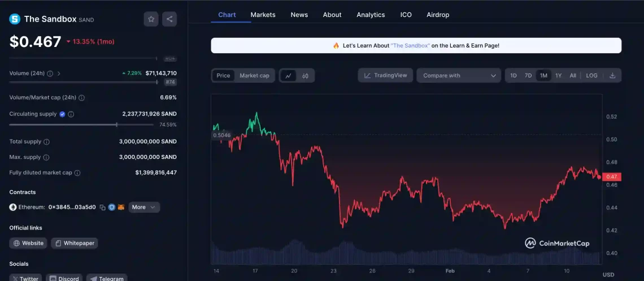Set chart range to 1D
Screen dimensions: 644x281
514,76
